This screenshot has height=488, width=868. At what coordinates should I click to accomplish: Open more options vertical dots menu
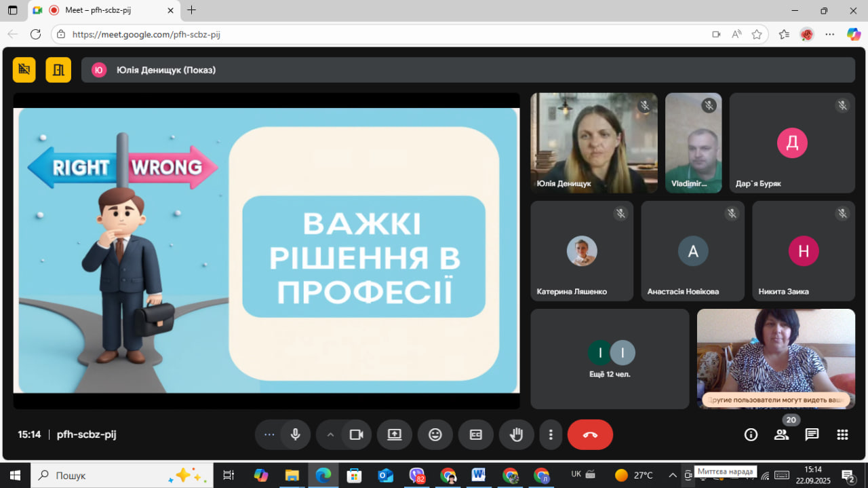click(551, 434)
